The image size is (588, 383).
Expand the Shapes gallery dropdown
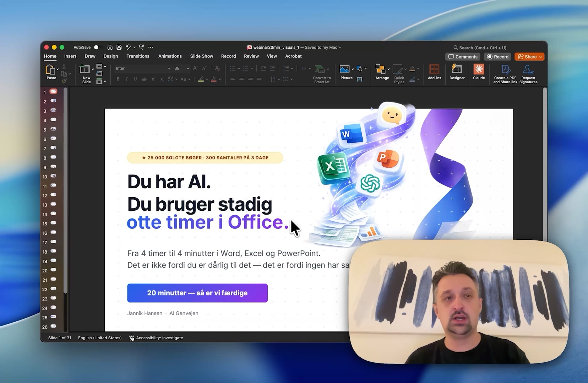[365, 68]
